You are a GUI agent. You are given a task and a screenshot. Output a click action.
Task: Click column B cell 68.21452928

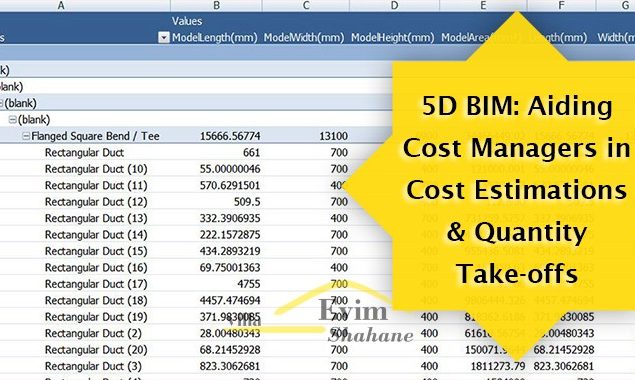tap(230, 350)
